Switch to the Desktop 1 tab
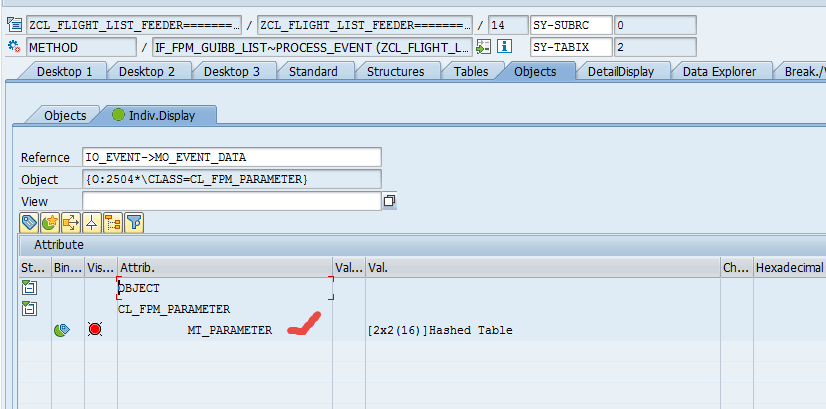Viewport: 826px width, 409px height. pyautogui.click(x=64, y=71)
